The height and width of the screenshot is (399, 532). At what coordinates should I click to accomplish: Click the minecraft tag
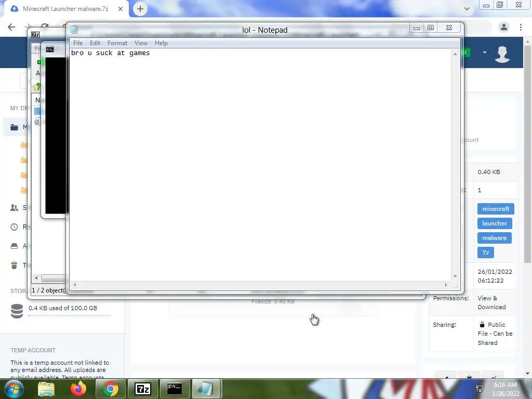coord(496,209)
